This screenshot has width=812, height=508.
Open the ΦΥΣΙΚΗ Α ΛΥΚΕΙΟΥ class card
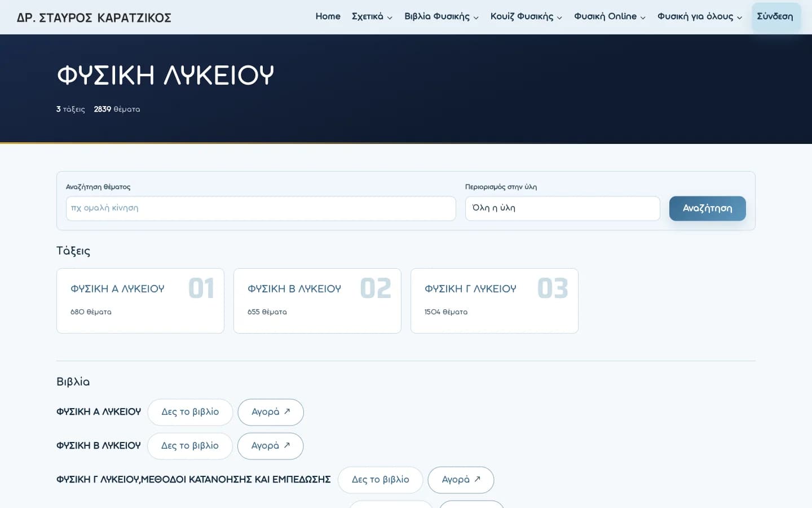coord(140,301)
